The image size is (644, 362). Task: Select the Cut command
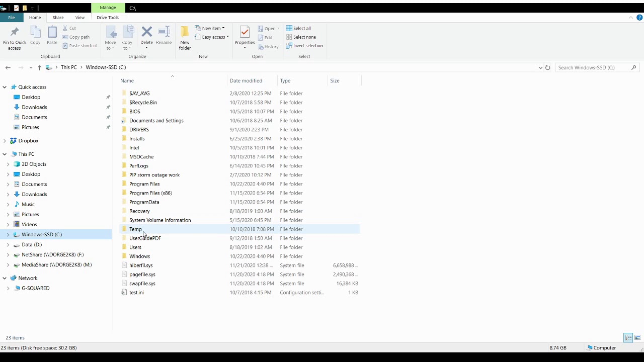click(69, 28)
